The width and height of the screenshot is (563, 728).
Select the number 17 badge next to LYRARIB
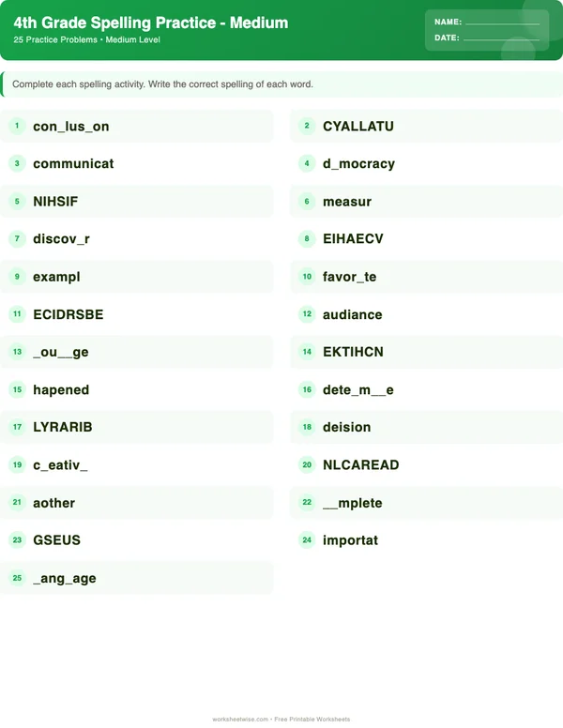(17, 427)
